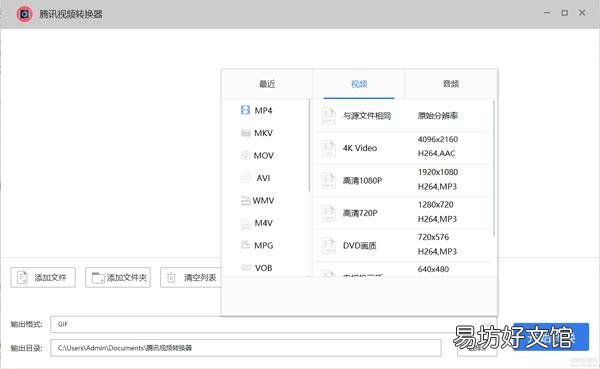
Task: Click the 清空列表 button
Action: coord(191,278)
